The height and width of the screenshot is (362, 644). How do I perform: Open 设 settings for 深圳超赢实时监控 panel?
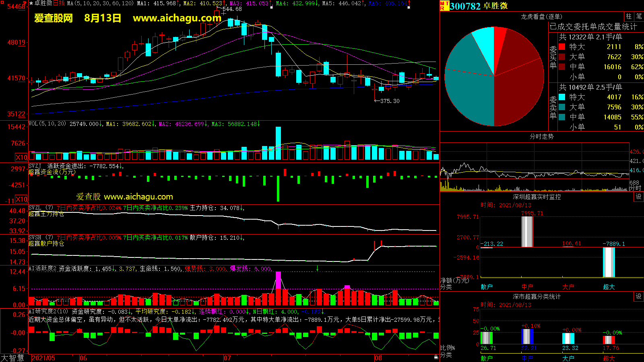tap(639, 197)
